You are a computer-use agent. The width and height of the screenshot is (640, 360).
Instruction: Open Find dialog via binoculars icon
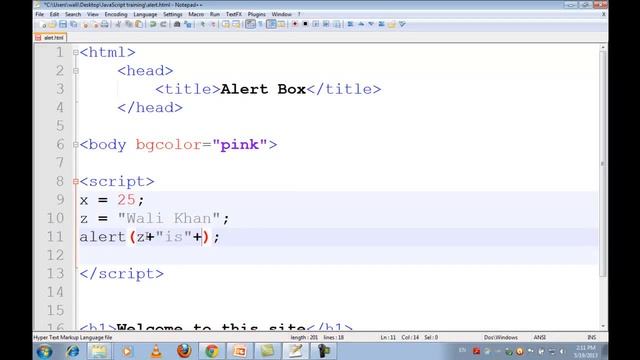pos(177,24)
